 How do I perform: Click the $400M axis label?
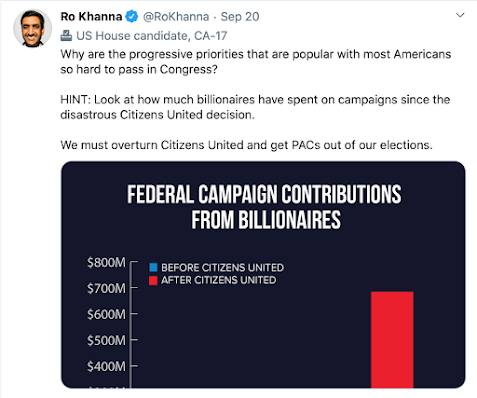[x=106, y=366]
